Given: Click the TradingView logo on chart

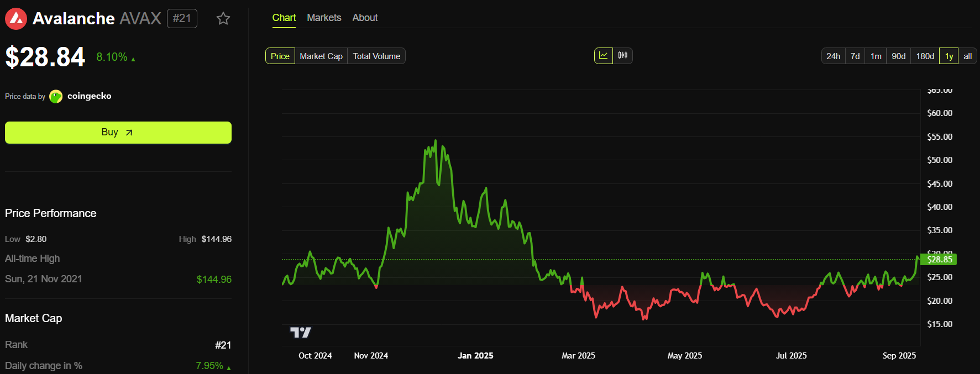Looking at the screenshot, I should coord(301,332).
